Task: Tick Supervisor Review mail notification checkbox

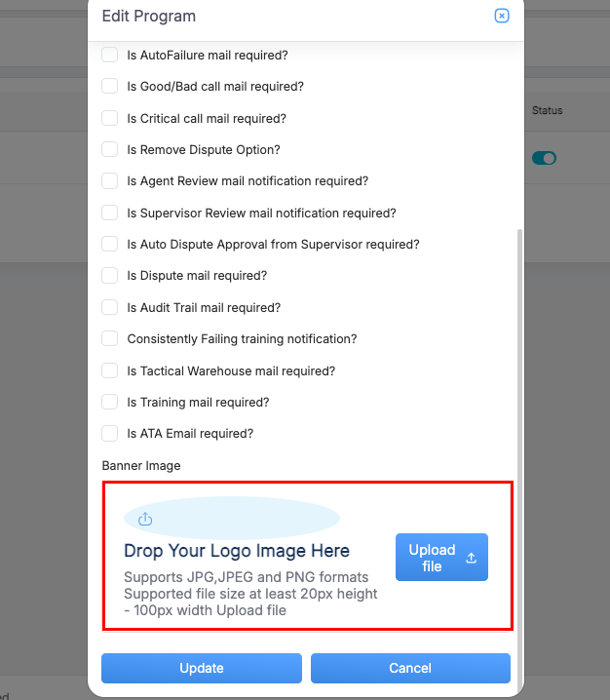Action: pyautogui.click(x=110, y=214)
